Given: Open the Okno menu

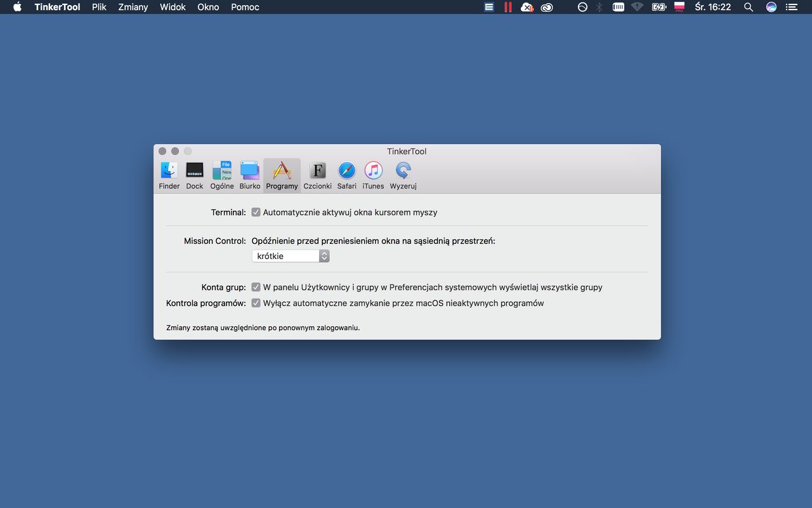Looking at the screenshot, I should pyautogui.click(x=208, y=7).
